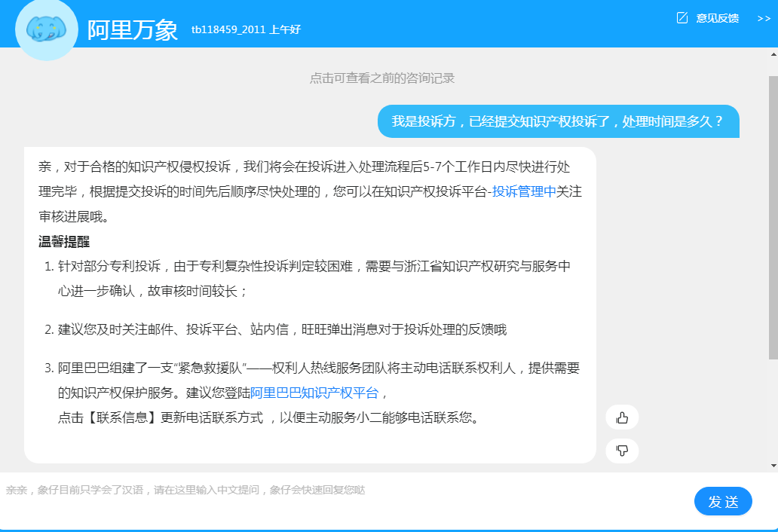Click username tb118459_2011 greeting

click(246, 29)
